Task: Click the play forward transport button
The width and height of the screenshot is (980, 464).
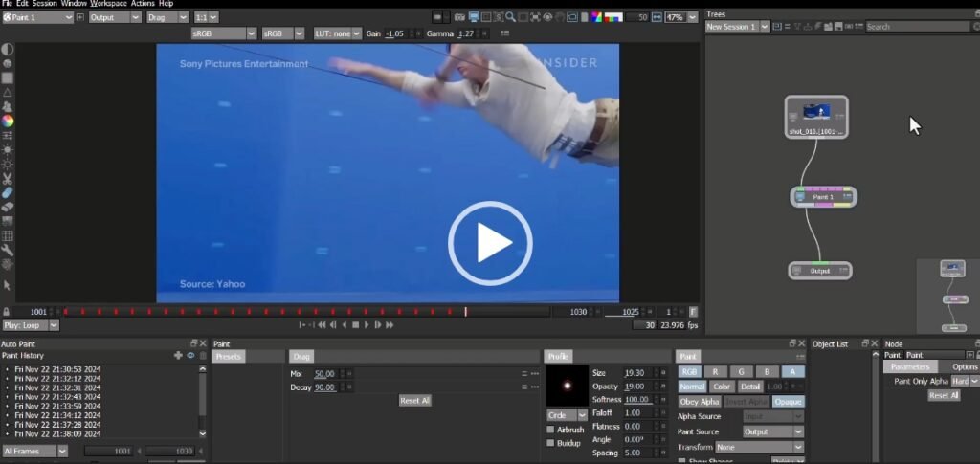Action: (x=367, y=324)
